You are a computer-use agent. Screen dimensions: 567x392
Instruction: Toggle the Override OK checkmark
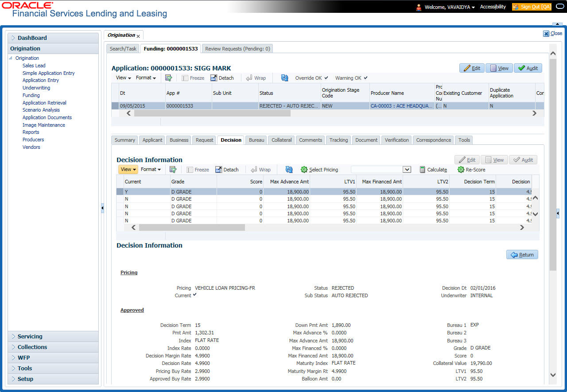point(326,78)
